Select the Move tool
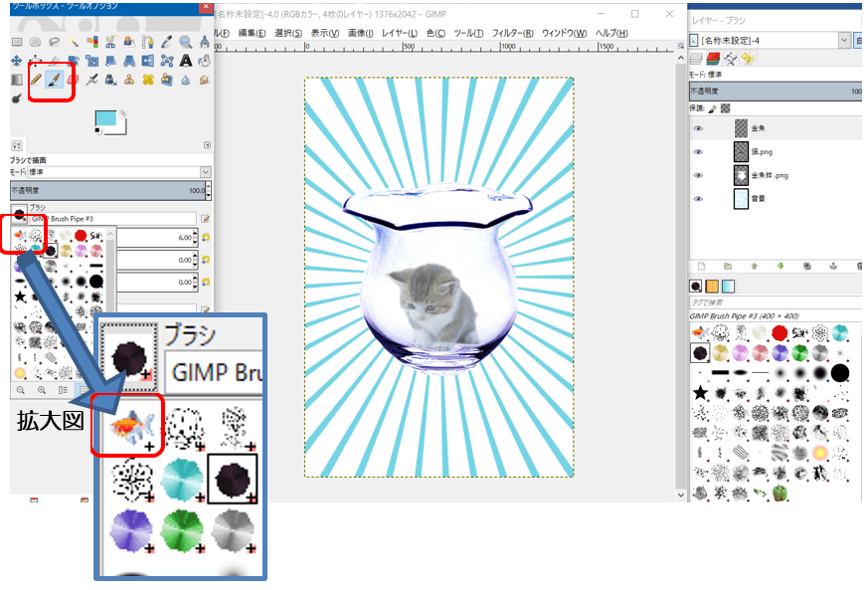 17,61
